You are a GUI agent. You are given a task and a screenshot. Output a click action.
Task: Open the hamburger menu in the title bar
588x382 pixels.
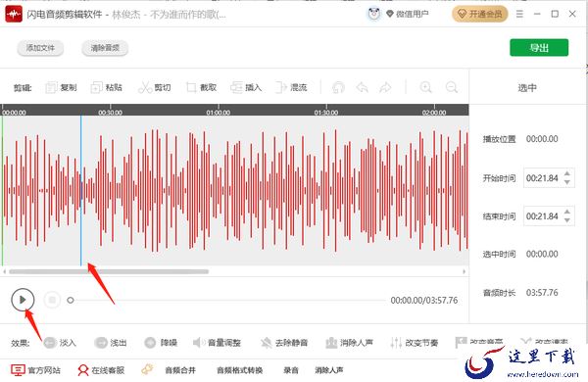519,15
